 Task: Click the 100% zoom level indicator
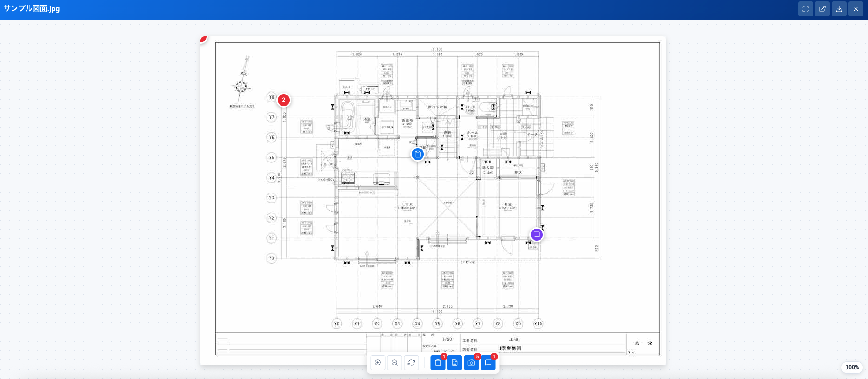coord(852,367)
